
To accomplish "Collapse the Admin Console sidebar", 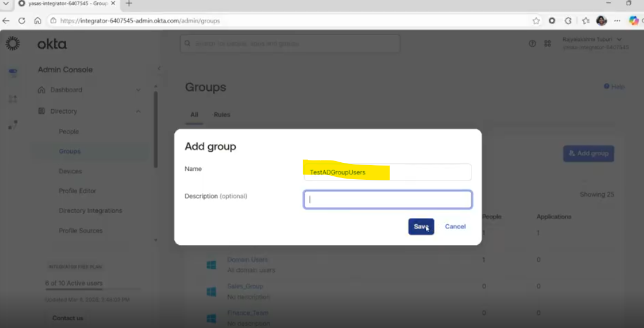I will coord(159,69).
